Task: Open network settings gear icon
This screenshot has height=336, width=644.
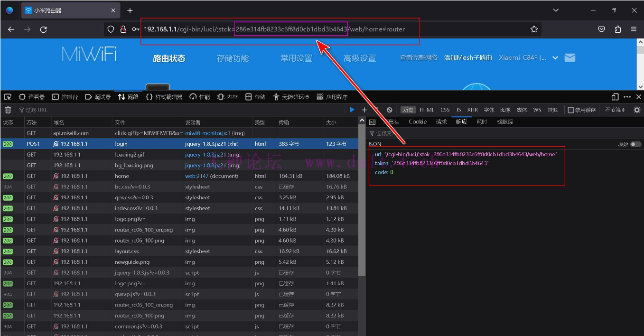Action: [637, 110]
